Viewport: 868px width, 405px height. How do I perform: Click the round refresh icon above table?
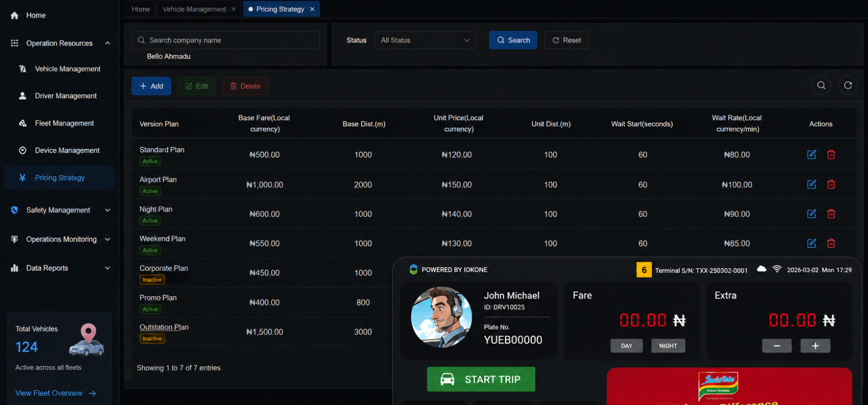(x=848, y=86)
